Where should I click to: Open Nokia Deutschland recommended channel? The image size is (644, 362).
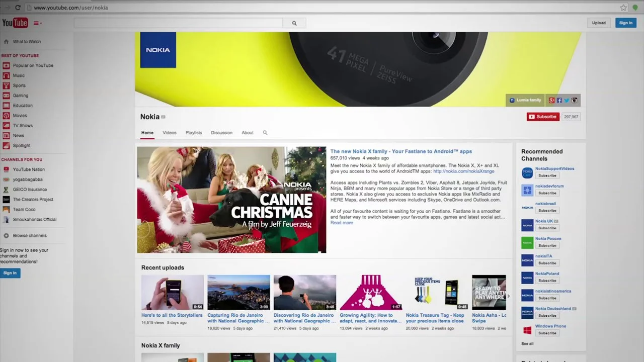click(553, 309)
